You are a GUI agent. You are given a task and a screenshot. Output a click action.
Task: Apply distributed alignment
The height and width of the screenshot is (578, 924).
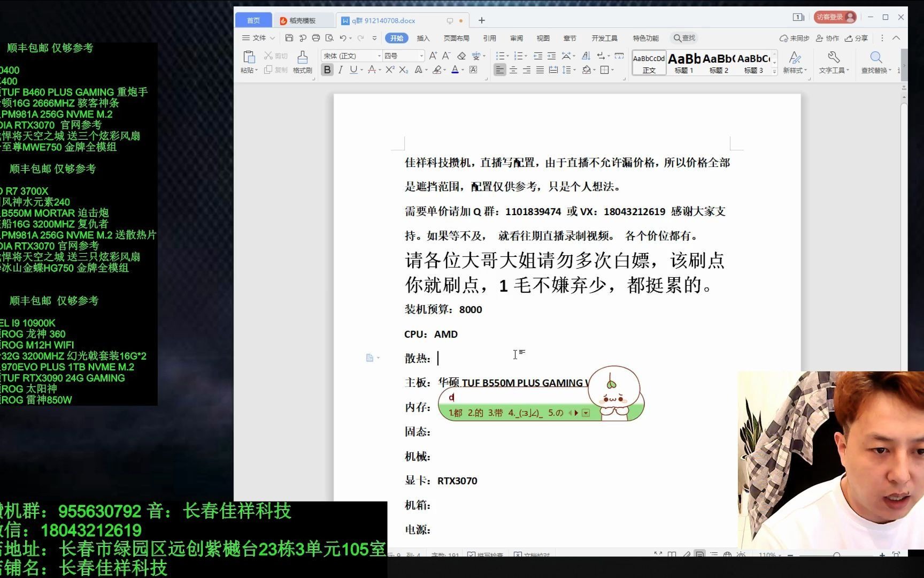553,70
